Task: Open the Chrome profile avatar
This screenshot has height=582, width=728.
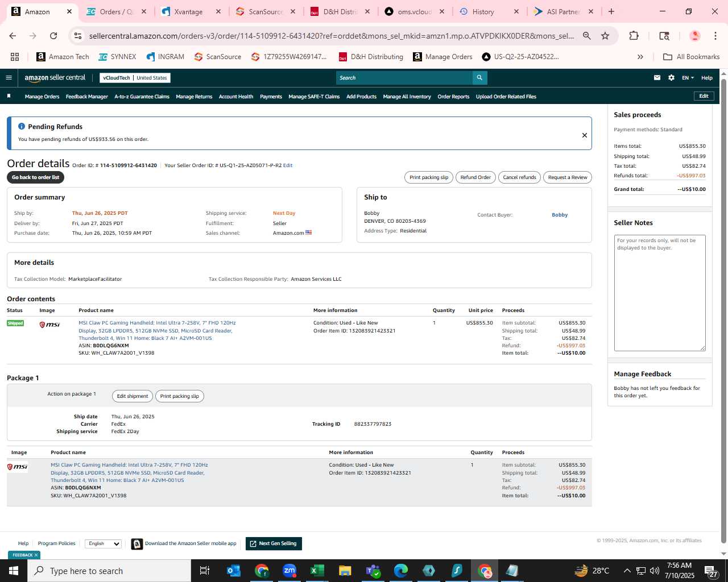Action: click(x=694, y=36)
